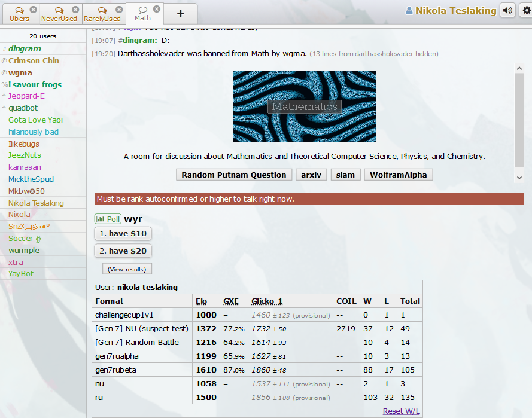Click the user avatar icon beside Nikola Teslaking
Screen dimensions: 532x418
pos(409,11)
